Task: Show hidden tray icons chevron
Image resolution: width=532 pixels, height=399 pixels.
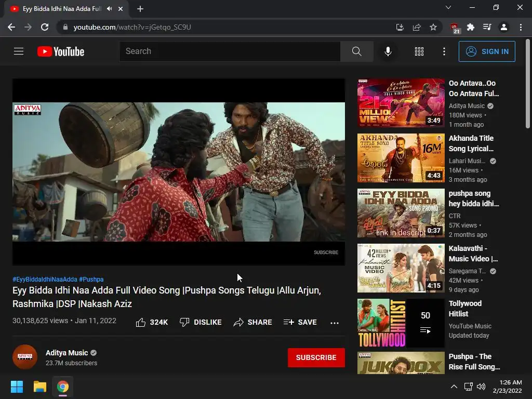Action: pos(454,387)
